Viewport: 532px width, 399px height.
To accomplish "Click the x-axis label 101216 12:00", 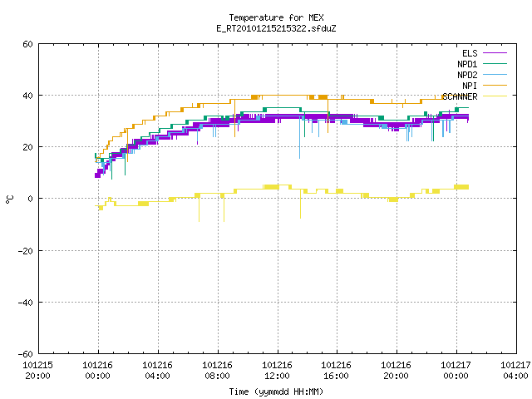I will tap(277, 371).
